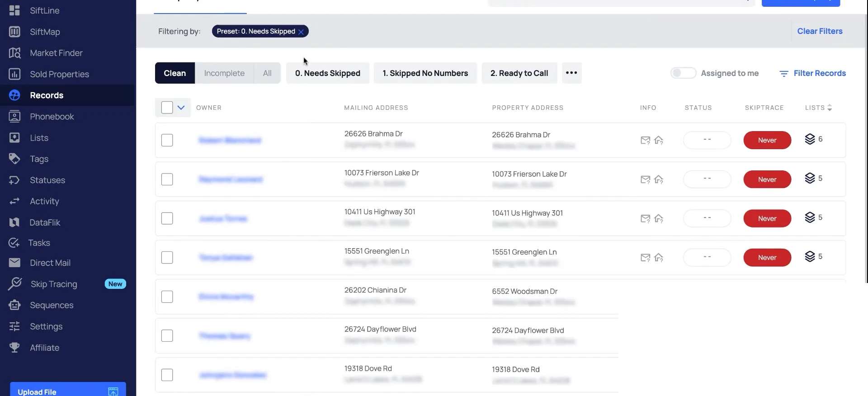Screen dimensions: 868x396
Task: Click house info icon for 10073 Frierson Lake Dr
Action: click(659, 180)
